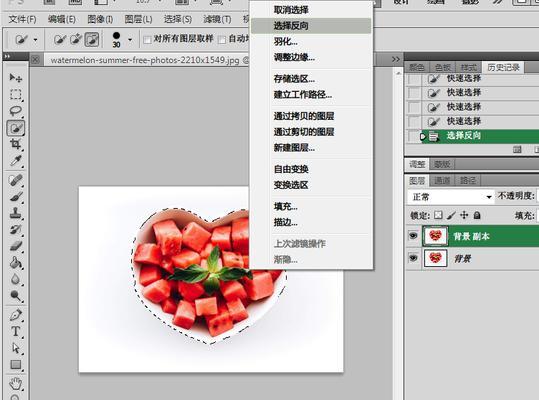Open the 文件(F) menu
539x400 pixels.
[22, 19]
